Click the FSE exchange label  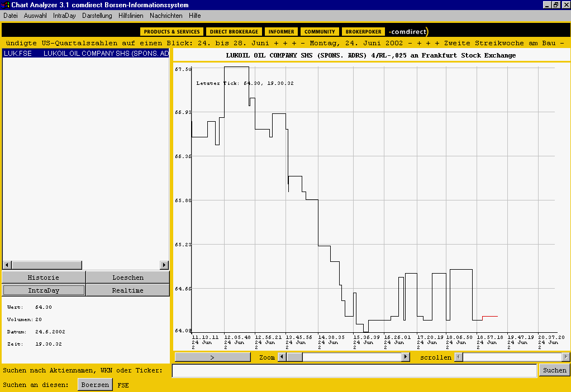click(123, 385)
